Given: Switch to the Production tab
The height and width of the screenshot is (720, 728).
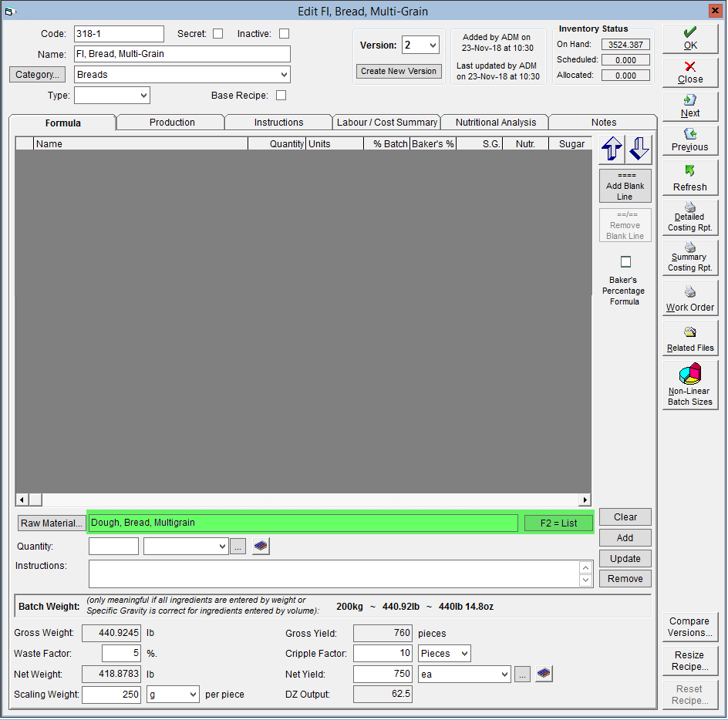Looking at the screenshot, I should 172,122.
